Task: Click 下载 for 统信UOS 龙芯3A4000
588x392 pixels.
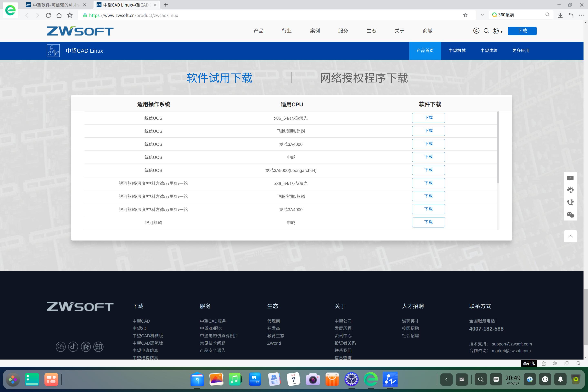Action: point(428,144)
